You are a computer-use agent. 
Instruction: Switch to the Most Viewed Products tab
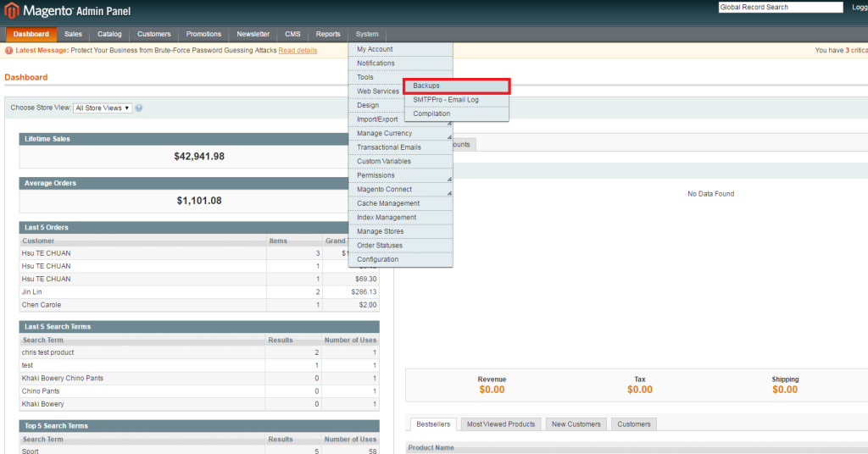point(501,424)
